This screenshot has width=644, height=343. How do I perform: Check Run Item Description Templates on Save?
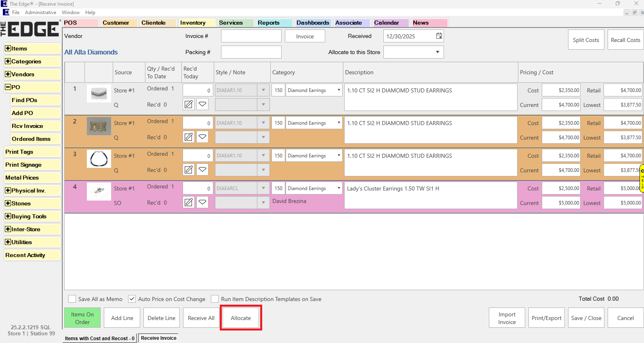(215, 299)
